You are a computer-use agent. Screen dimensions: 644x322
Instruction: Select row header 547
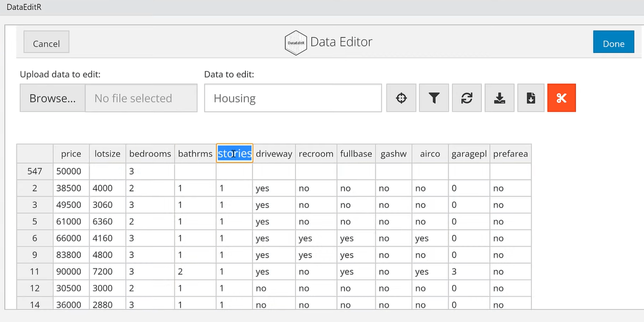pyautogui.click(x=35, y=171)
